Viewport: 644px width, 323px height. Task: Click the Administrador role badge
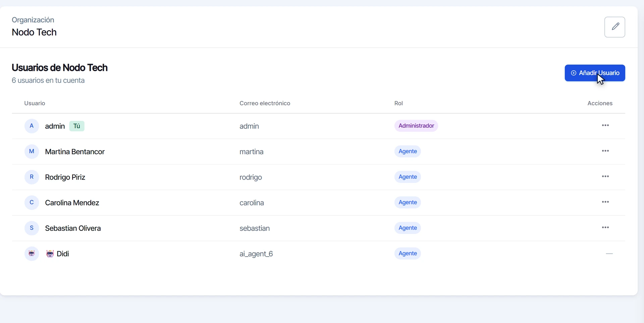click(x=416, y=126)
